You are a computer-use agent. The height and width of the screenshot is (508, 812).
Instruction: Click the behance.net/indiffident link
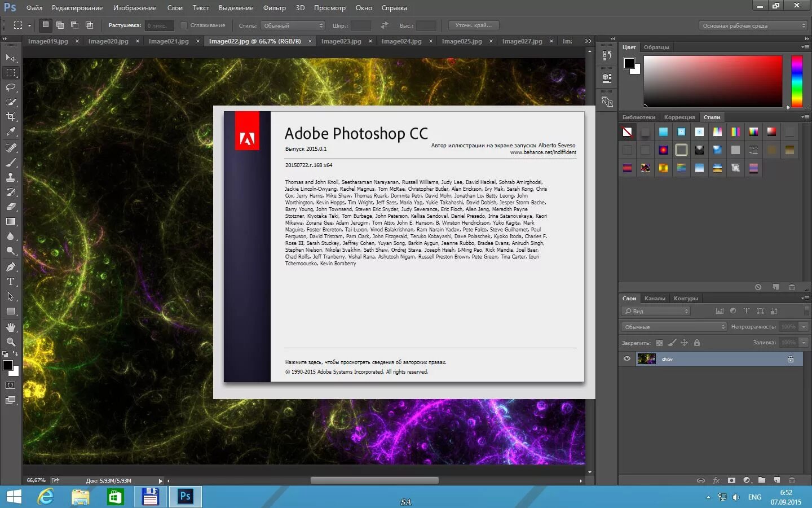(543, 152)
